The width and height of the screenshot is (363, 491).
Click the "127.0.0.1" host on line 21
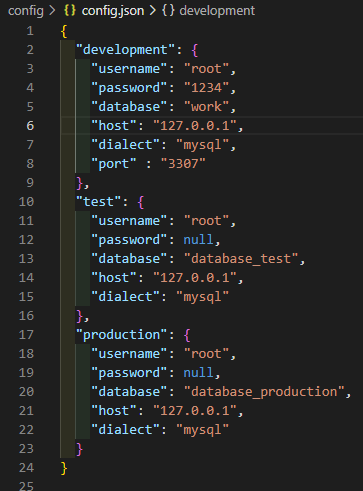[x=195, y=411]
